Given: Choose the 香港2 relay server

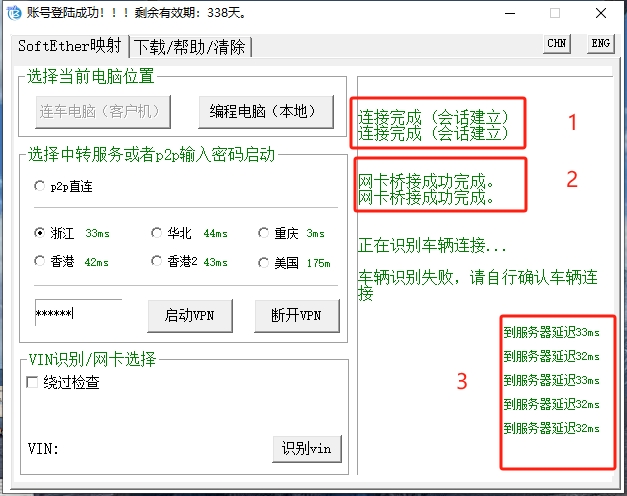Looking at the screenshot, I should tap(157, 262).
